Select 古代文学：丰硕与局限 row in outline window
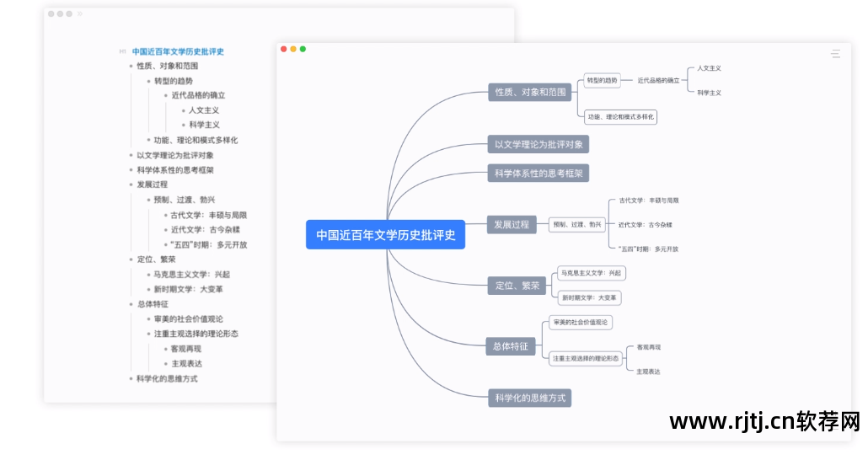This screenshot has width=868, height=460. (209, 216)
